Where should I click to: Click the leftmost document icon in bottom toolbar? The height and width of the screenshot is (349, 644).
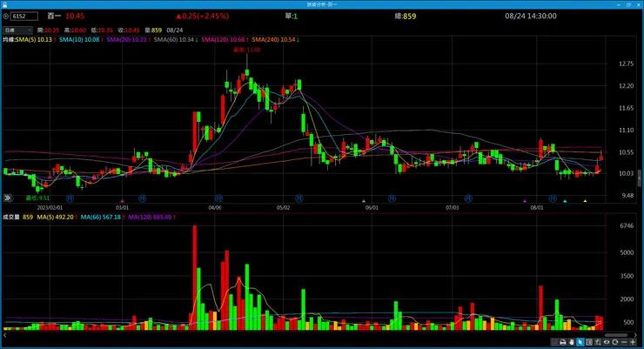(554, 342)
